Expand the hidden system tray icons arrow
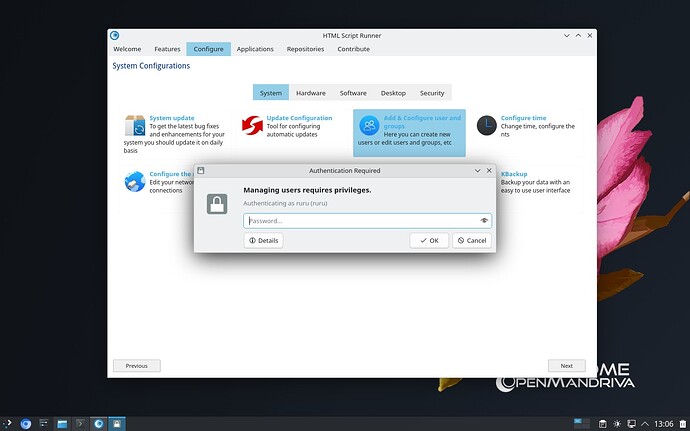The width and height of the screenshot is (690, 431). click(643, 423)
